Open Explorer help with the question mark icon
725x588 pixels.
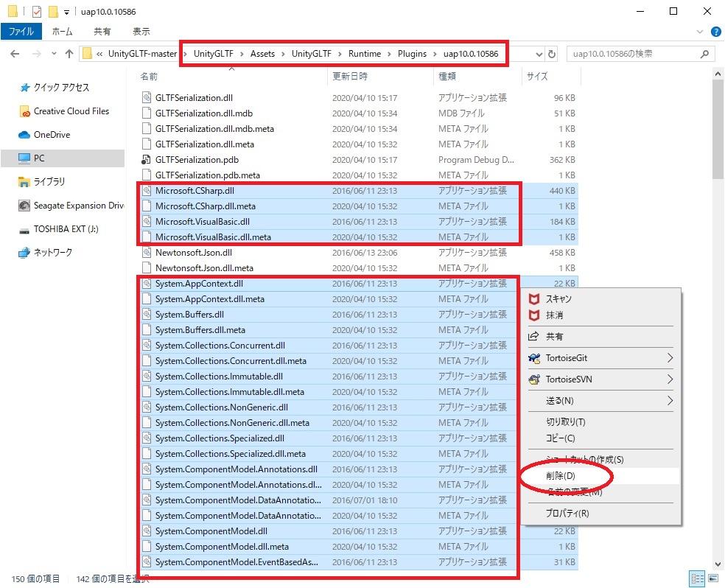715,31
